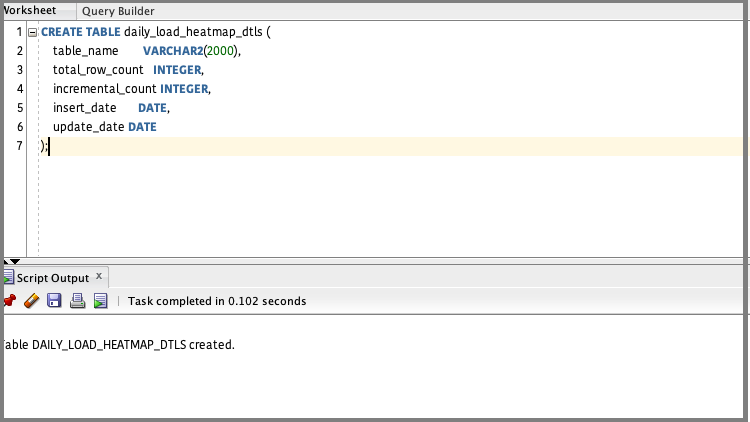Click the panel splitter collapse arrows
The image size is (750, 422).
click(x=9, y=260)
